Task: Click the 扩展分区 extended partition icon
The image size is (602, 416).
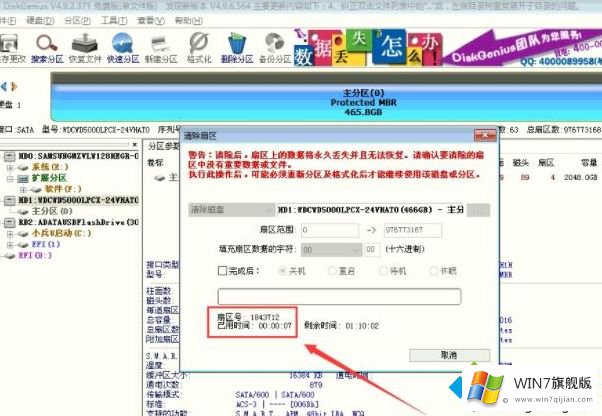Action: [23, 178]
